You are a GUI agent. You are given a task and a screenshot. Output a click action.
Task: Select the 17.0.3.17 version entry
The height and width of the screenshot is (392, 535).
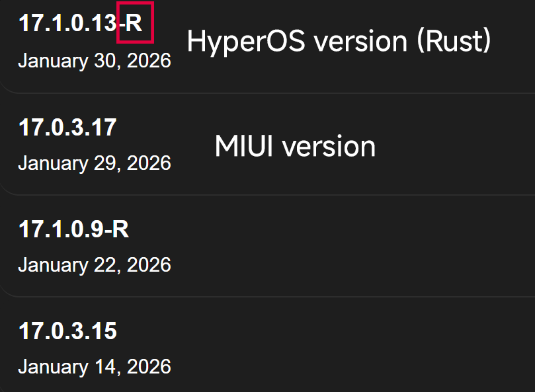(x=66, y=128)
